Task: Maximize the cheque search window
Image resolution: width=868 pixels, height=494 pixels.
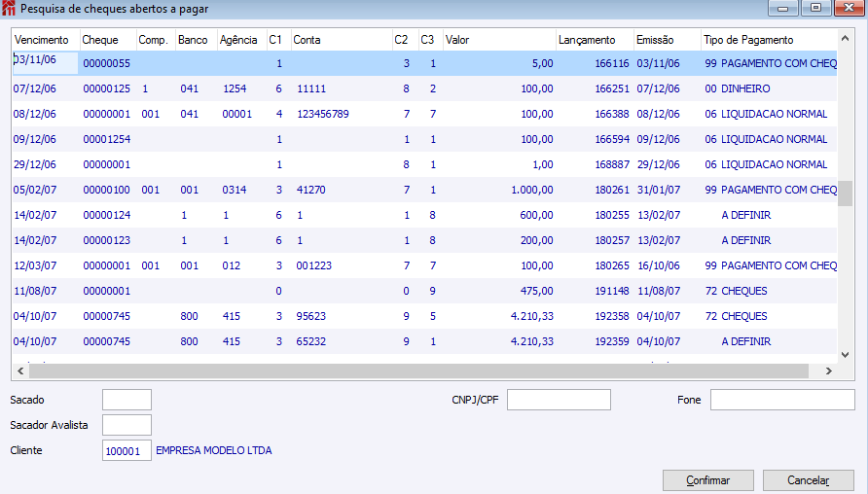Action: point(815,8)
